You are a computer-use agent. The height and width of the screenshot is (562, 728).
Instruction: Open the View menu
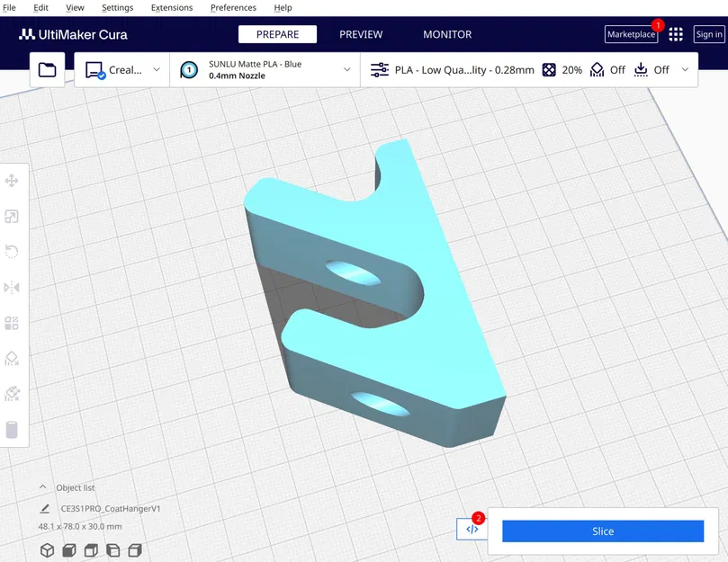pos(75,7)
